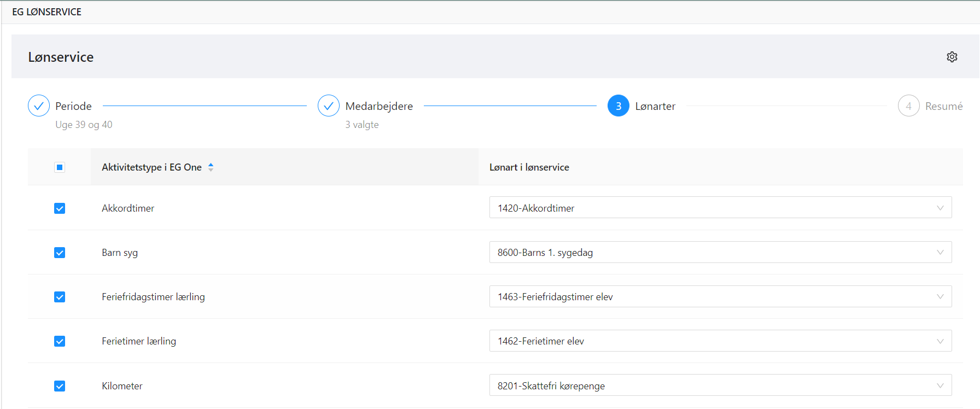Uncheck the Akkordtimer checkbox
980x409 pixels.
(60, 208)
